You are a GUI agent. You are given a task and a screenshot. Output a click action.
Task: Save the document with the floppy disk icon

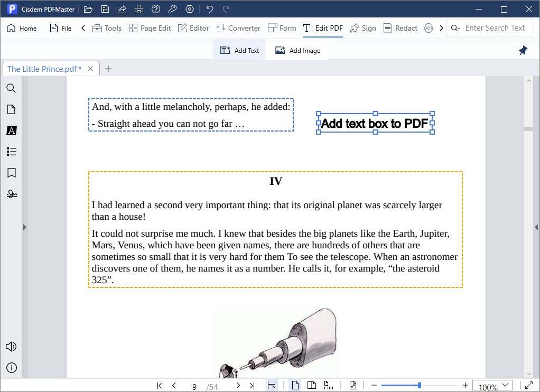[105, 10]
